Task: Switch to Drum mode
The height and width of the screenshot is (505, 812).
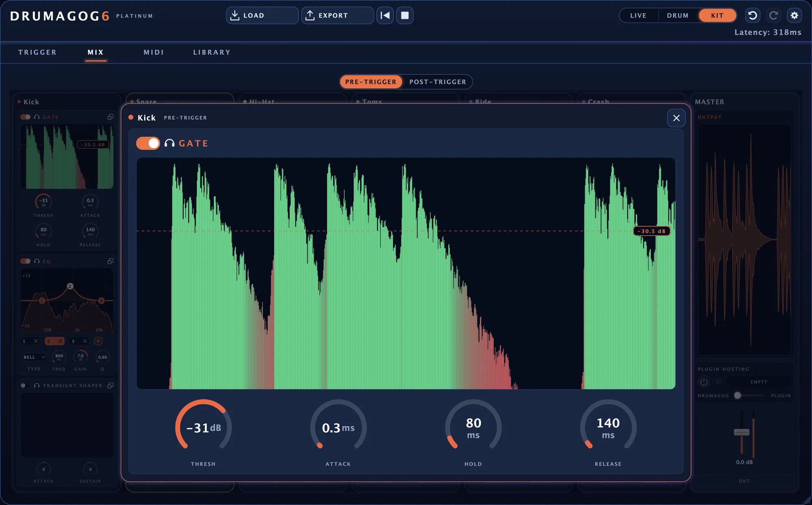Action: (x=678, y=15)
